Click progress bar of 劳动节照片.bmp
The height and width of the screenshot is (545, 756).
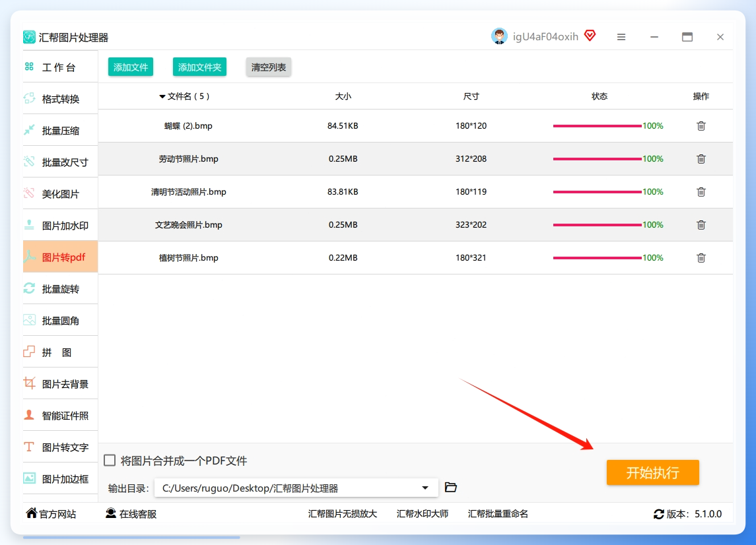pos(598,158)
